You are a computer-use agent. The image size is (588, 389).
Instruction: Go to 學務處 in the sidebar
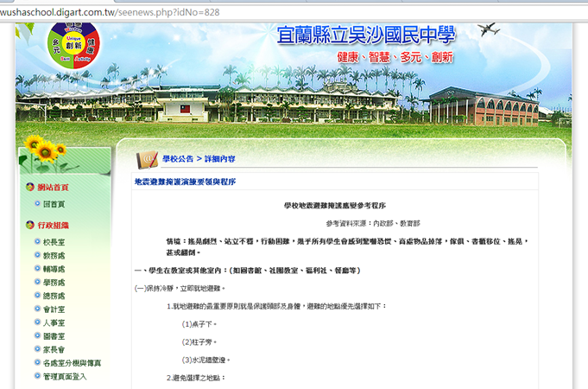[x=54, y=283]
